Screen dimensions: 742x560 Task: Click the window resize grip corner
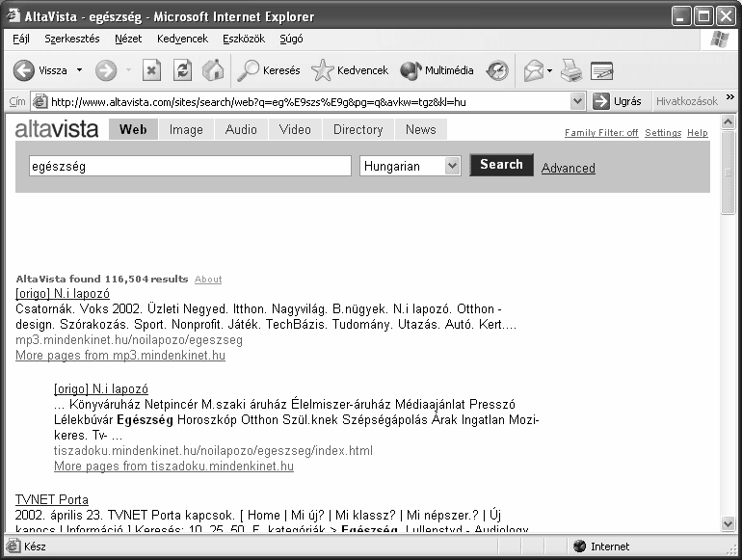click(x=733, y=550)
